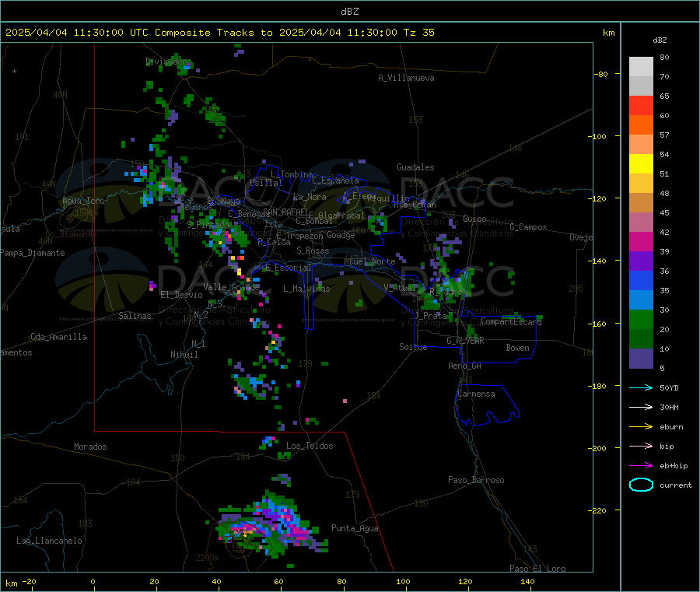700x592 pixels.
Task: Click the cyan current ellipse icon
Action: click(641, 485)
